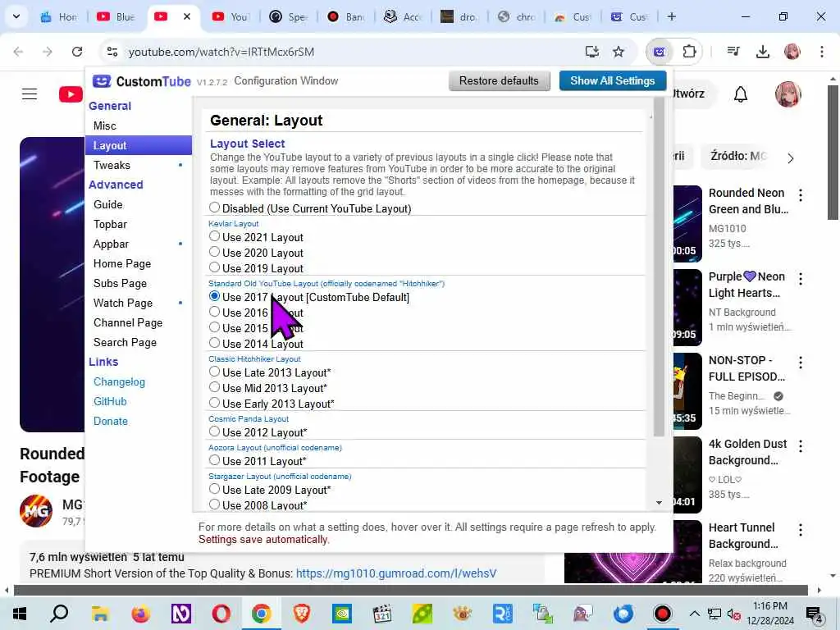
Task: Open YouTube notifications bell
Action: pyautogui.click(x=741, y=94)
